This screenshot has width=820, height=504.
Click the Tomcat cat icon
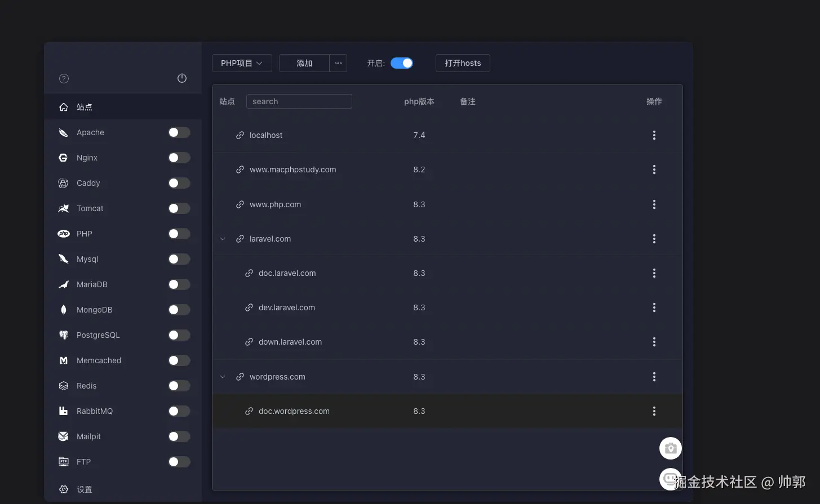64,208
